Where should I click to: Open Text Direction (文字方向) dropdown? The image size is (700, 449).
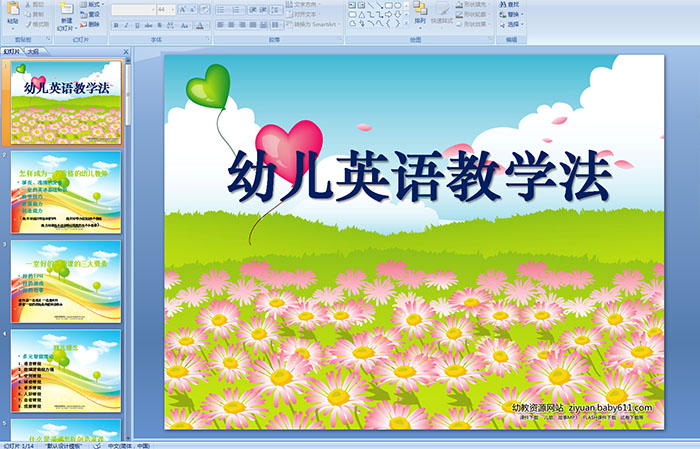pyautogui.click(x=302, y=4)
